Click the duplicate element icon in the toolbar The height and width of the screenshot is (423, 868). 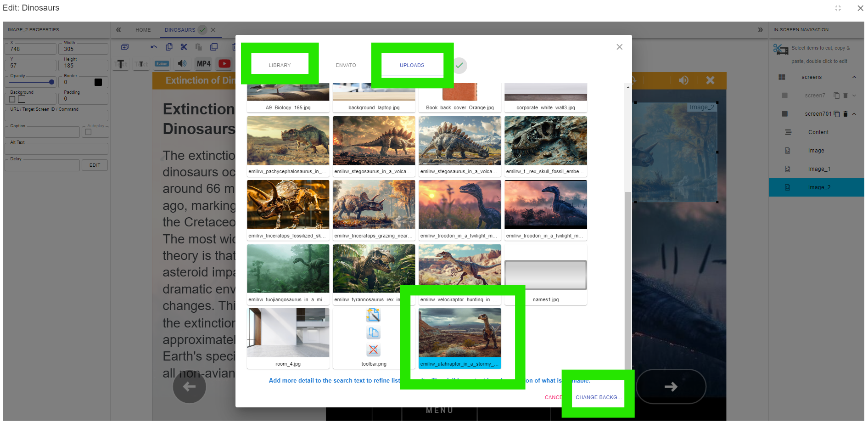click(214, 47)
